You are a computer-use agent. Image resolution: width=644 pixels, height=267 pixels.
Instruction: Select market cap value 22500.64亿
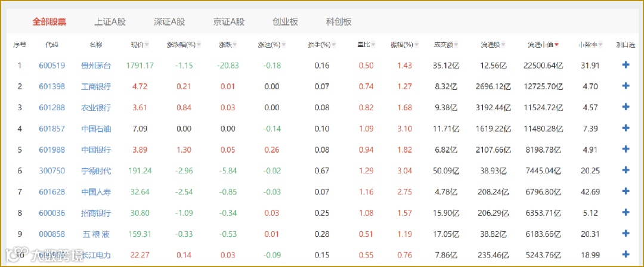click(543, 66)
